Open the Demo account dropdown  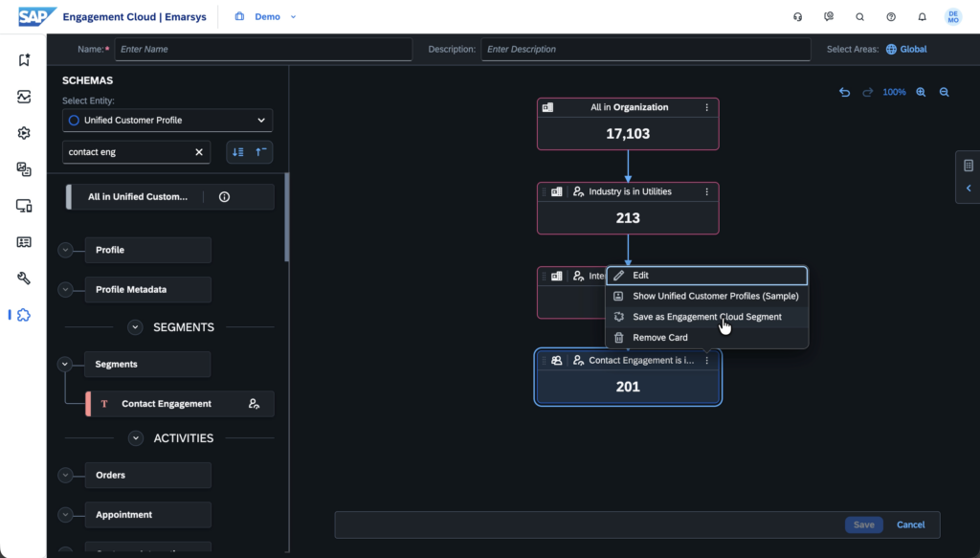tap(266, 17)
